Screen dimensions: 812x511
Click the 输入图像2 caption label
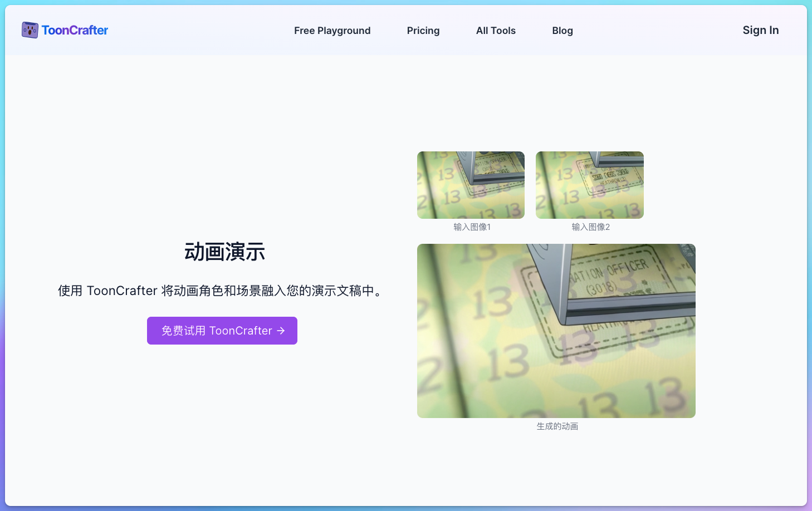pos(590,227)
